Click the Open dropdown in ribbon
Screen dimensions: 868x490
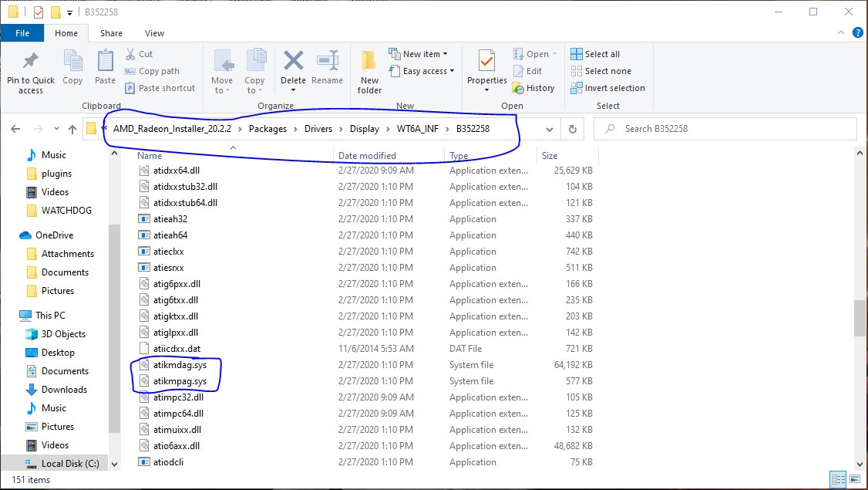pyautogui.click(x=535, y=54)
